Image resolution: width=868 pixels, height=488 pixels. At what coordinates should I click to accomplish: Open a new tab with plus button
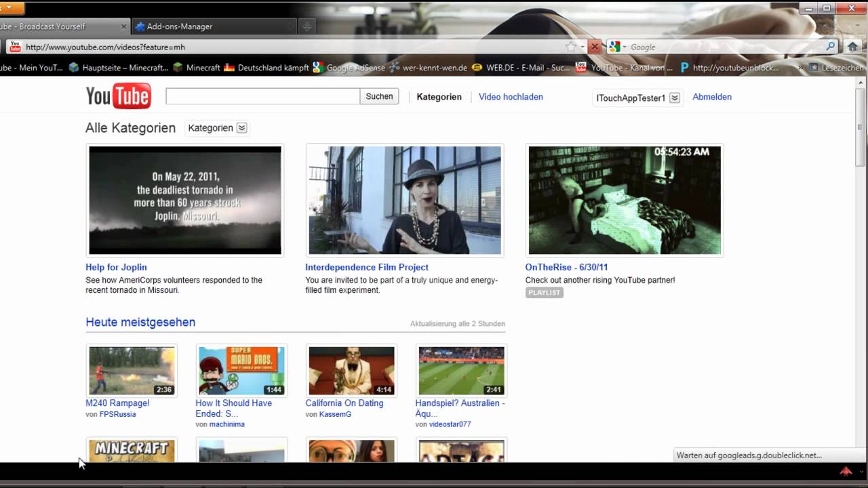(x=307, y=26)
